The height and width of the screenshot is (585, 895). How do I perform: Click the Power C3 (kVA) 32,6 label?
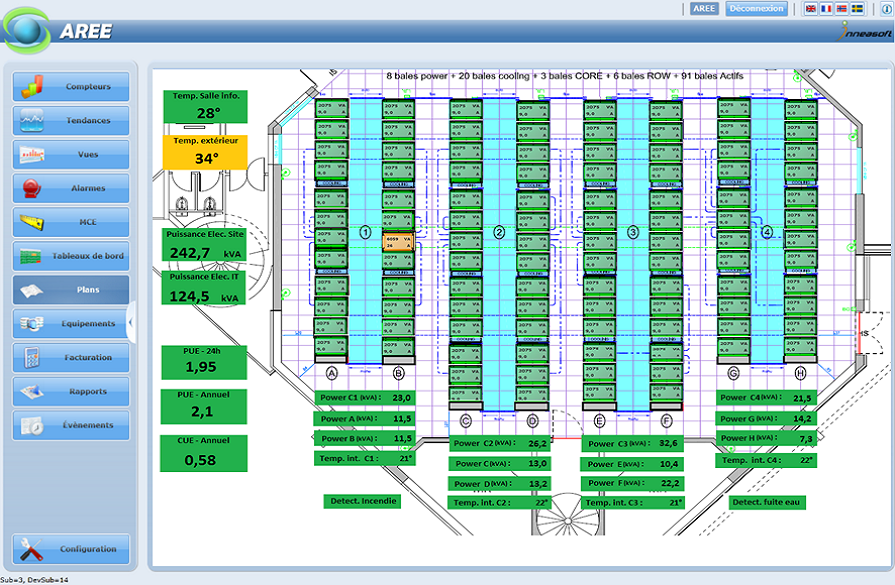(x=632, y=443)
